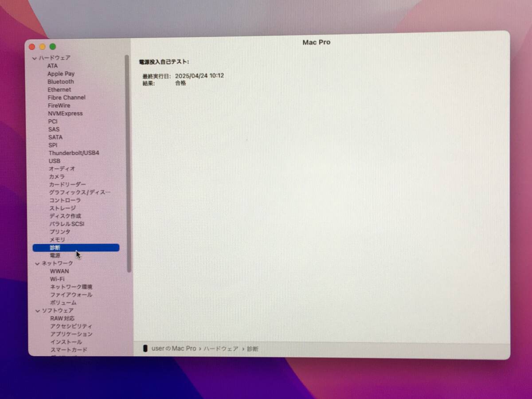Open the プリンタ entry
Screen dimensions: 532x399
[x=59, y=232]
